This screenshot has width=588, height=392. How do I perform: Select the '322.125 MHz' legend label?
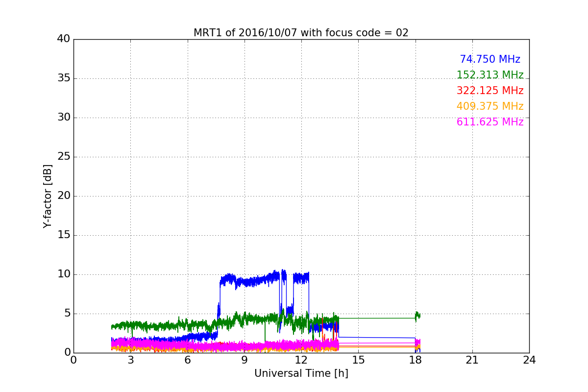tap(490, 91)
